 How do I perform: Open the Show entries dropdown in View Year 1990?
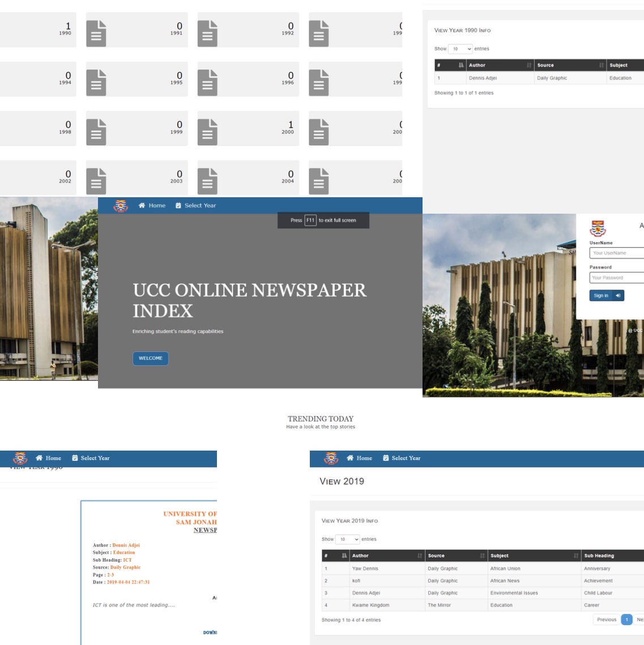[x=460, y=49]
